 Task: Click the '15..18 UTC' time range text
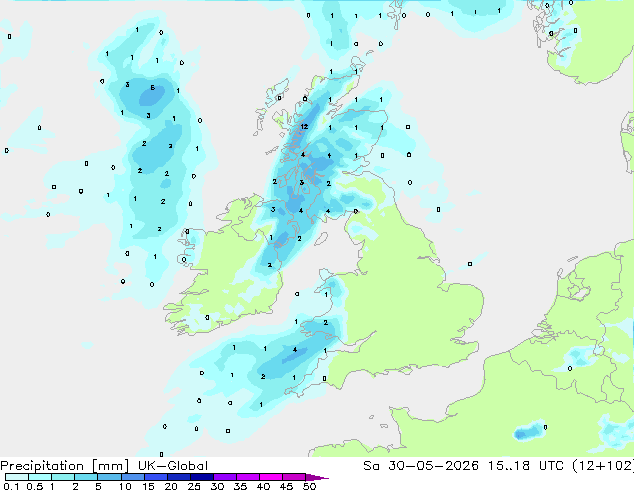[526, 466]
